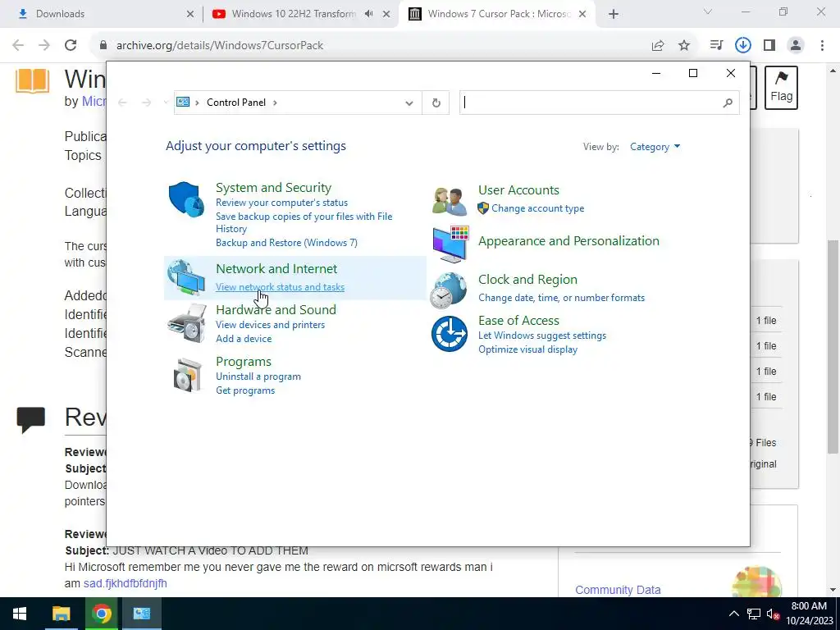Switch to Windows 10 22H2 Transform tab
The height and width of the screenshot is (630, 840).
pyautogui.click(x=300, y=14)
